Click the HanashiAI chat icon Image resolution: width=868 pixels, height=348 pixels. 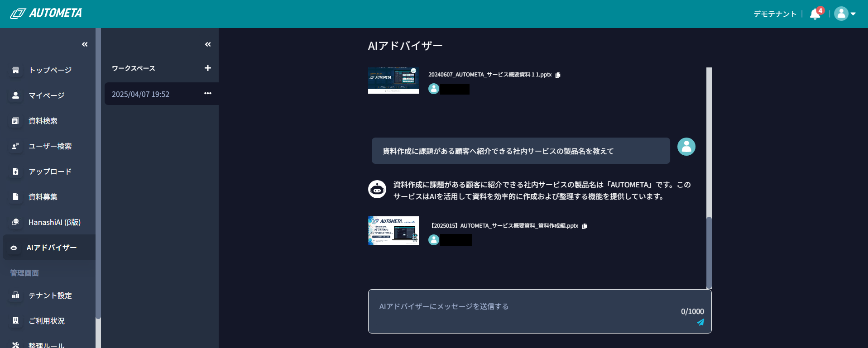[x=16, y=222]
